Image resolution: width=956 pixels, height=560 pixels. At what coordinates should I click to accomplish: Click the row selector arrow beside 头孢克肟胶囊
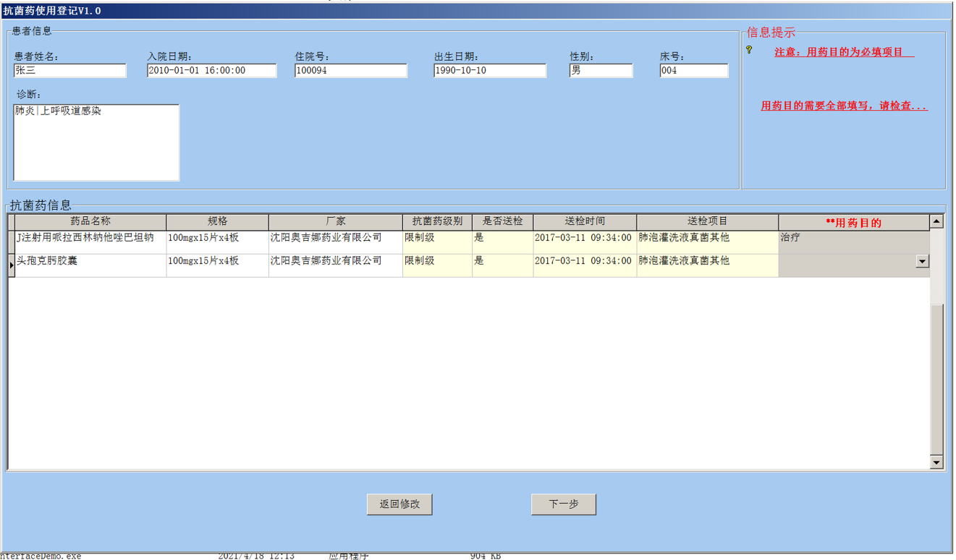coord(12,266)
